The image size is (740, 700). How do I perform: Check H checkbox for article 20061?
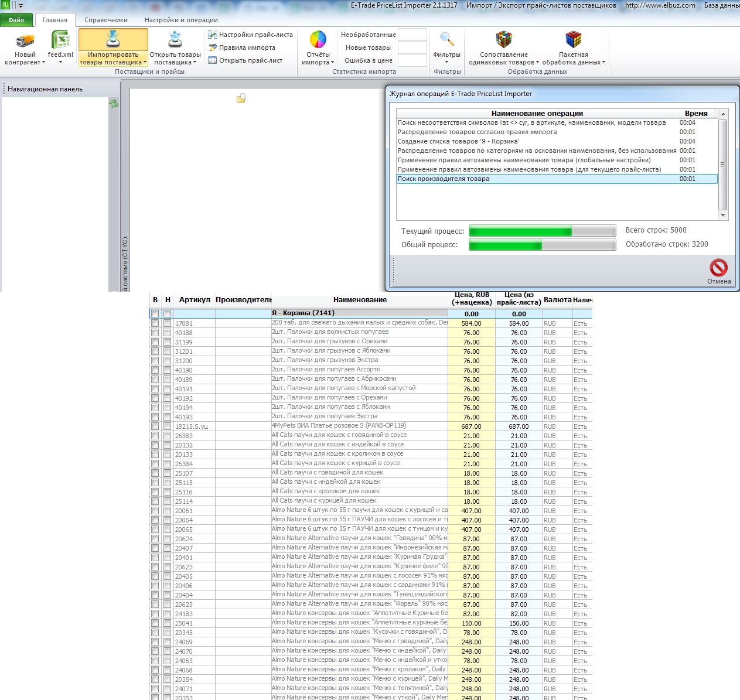coord(167,511)
